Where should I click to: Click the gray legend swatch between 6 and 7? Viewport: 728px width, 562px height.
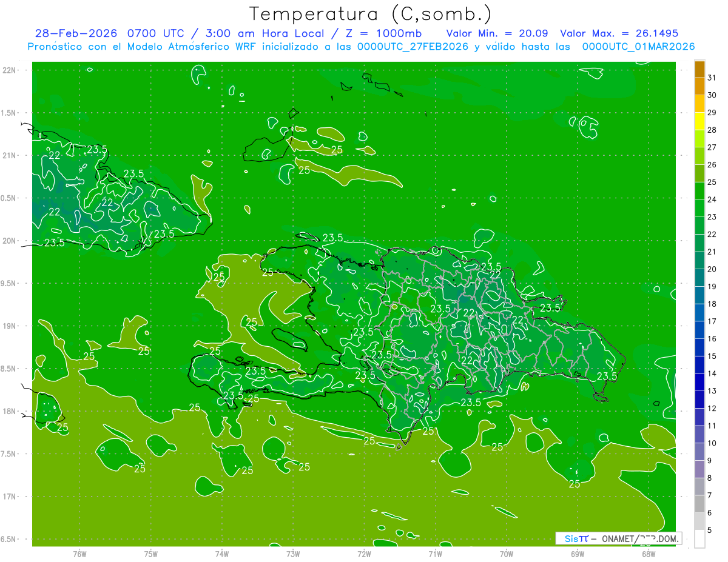pos(699,504)
